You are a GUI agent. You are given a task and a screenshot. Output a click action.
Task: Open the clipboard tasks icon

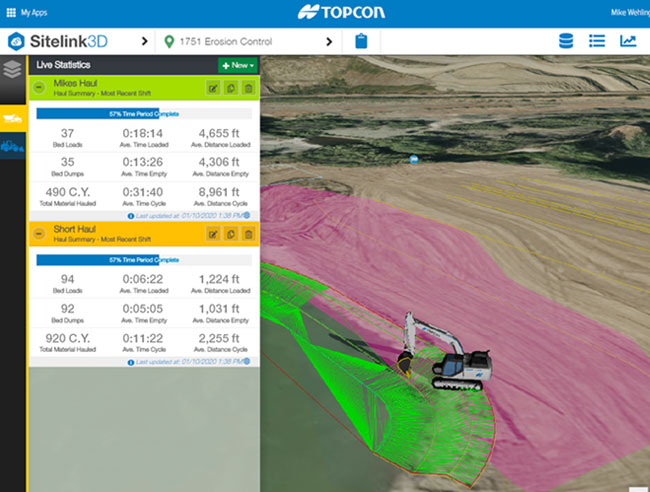(361, 41)
